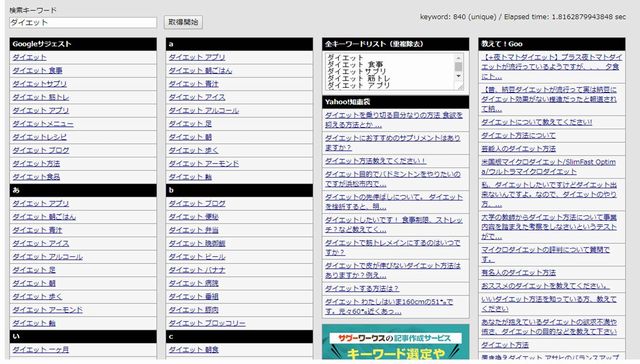Open 教えて！Goo link ダイエットについて教えてください!!
Screen dimensions: 640x364
pyautogui.click(x=536, y=122)
